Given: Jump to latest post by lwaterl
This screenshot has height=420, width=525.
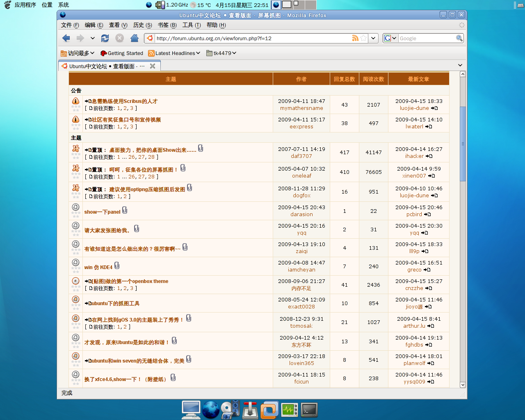Looking at the screenshot, I should 429,127.
